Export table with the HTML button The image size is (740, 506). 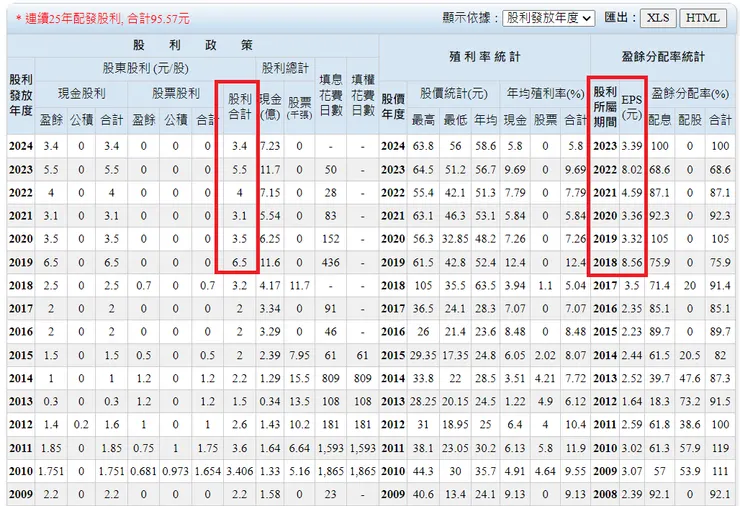pos(703,18)
